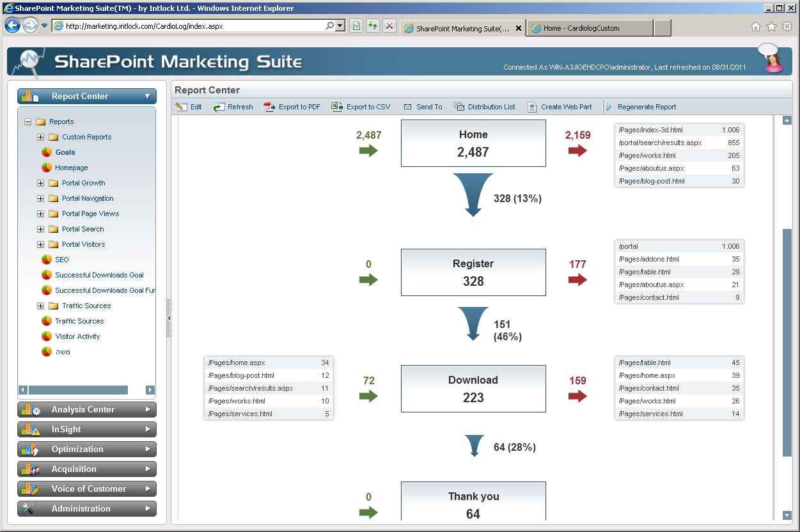Expand the Custom Reports folder
Screen dimensions: 800x532
point(40,137)
